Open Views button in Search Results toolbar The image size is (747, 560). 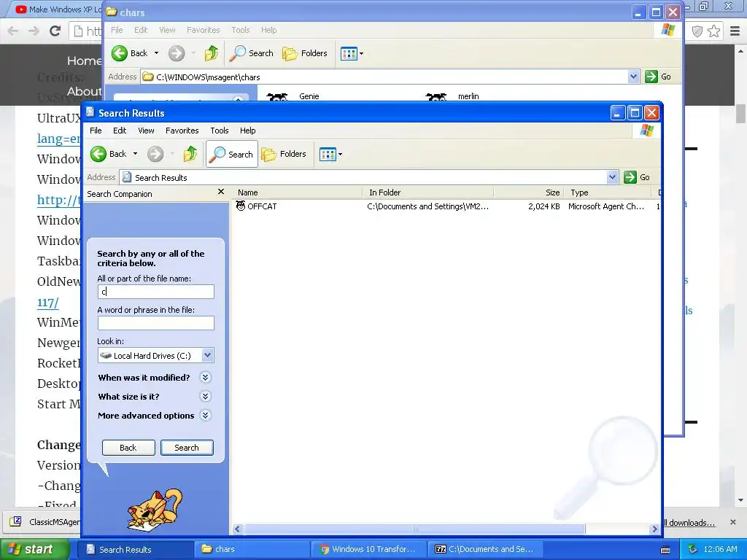328,154
